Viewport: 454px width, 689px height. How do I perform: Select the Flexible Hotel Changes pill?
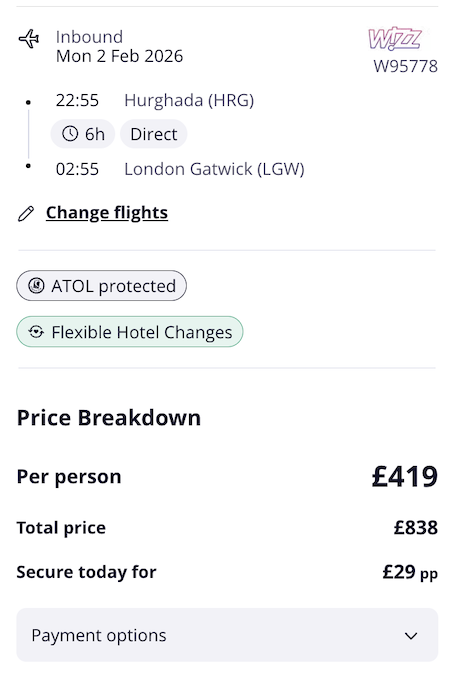click(x=130, y=332)
